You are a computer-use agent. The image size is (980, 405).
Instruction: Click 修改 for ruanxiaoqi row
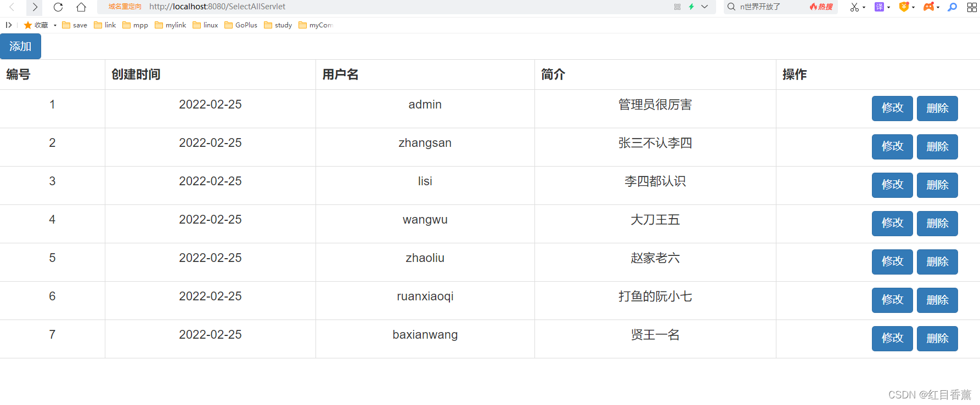point(892,300)
